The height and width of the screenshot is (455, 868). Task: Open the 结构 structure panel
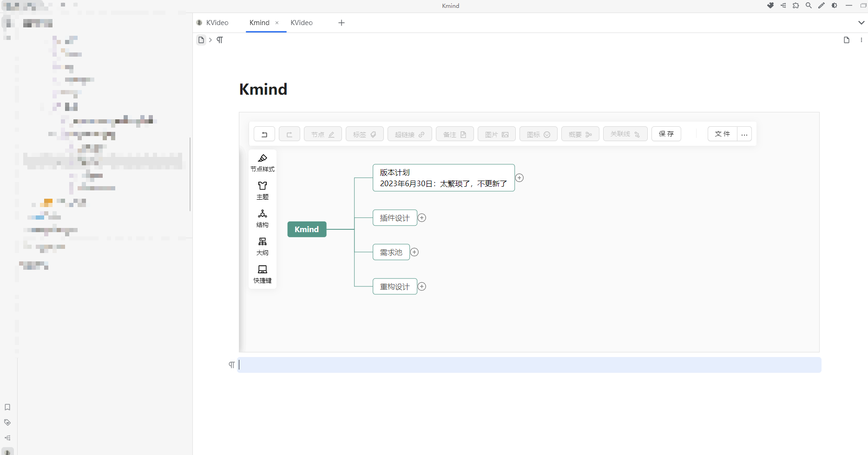(263, 219)
